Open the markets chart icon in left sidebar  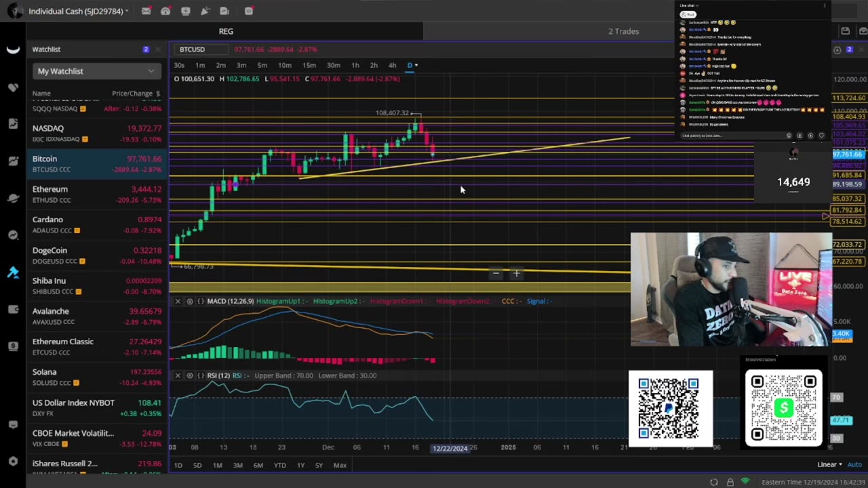click(x=13, y=161)
